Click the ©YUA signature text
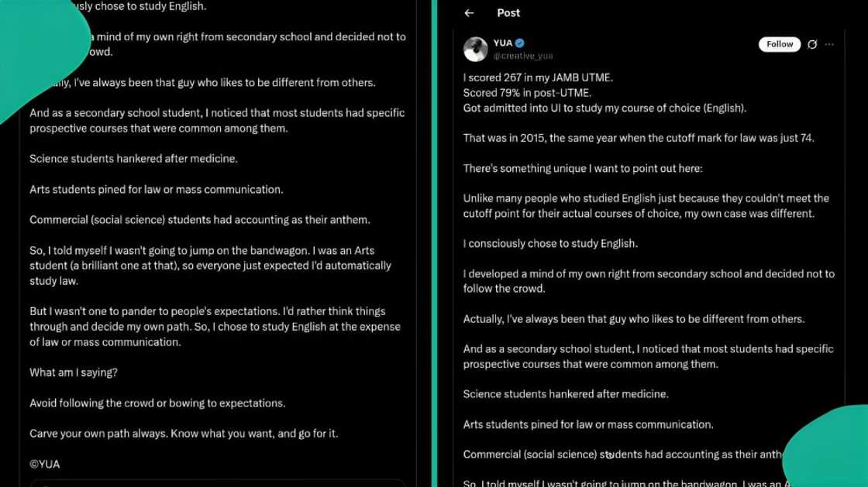The image size is (868, 487). click(45, 465)
